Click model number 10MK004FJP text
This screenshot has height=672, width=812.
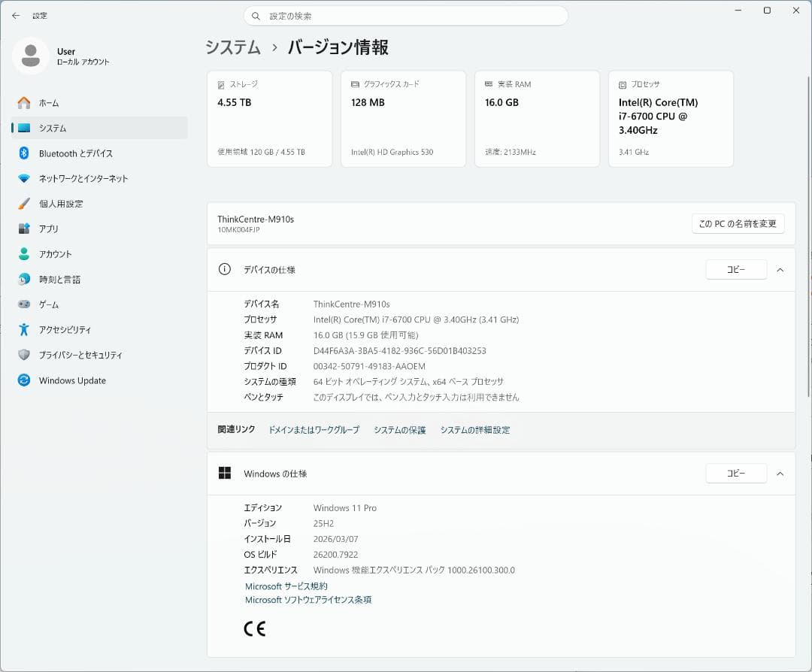pos(238,230)
